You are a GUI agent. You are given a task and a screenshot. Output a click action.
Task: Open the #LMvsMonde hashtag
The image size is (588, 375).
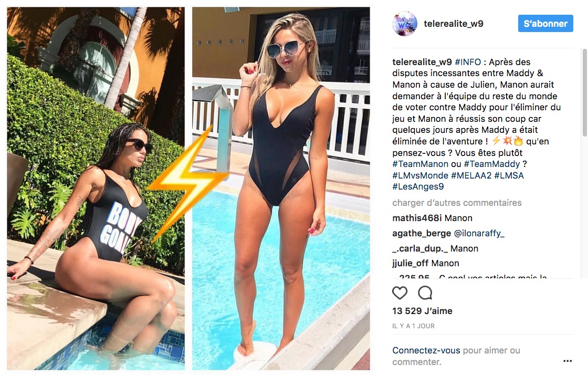[x=420, y=175]
